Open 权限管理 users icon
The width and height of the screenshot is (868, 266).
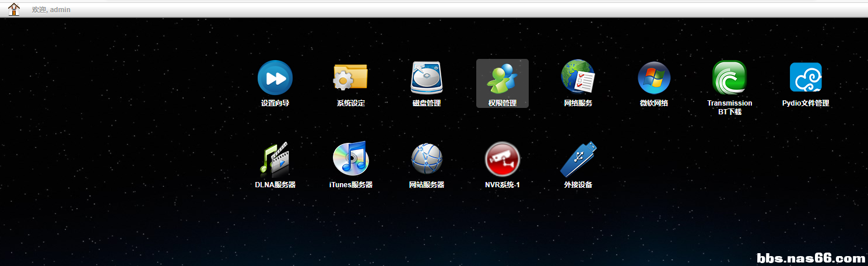point(502,78)
